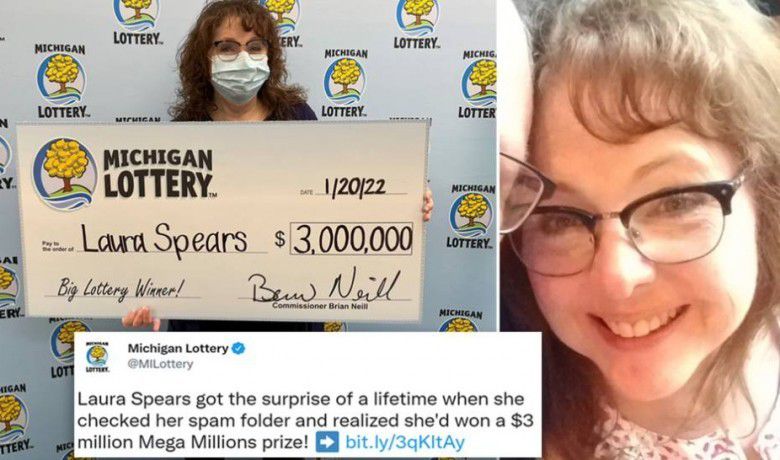Click the boxed 3,000,000 amount on the check
Image resolution: width=780 pixels, height=460 pixels.
tap(352, 239)
